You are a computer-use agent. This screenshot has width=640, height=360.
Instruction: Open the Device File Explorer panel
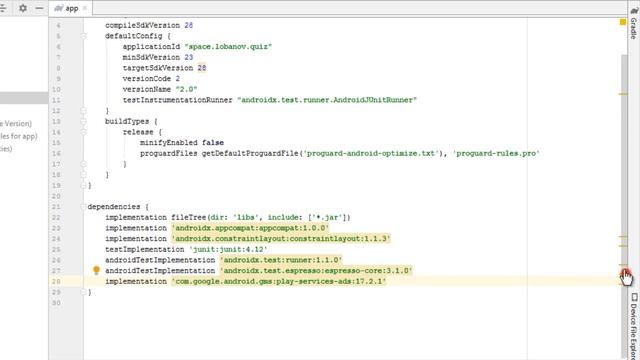tap(634, 326)
